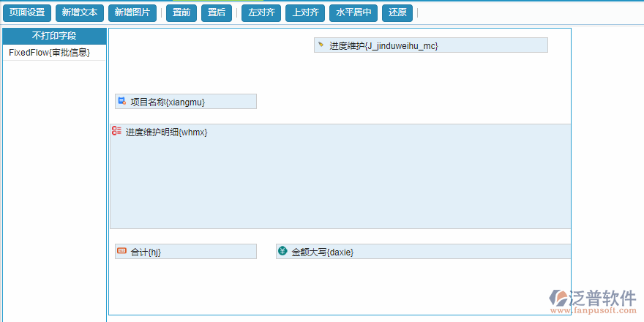
Task: Click the blue icon beside 项目名称
Action: click(121, 101)
